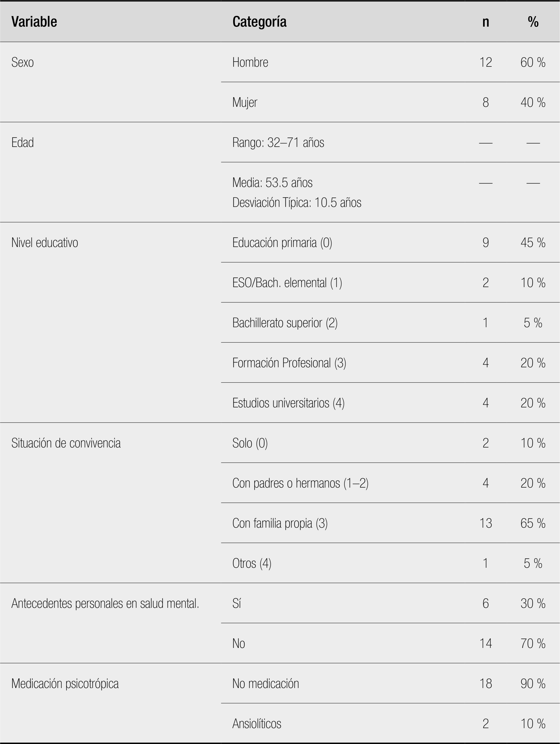
Task: Click the "Variable" column header
Action: coord(34,22)
